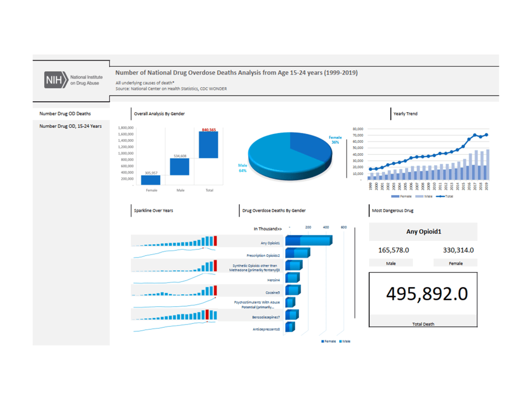This screenshot has height=399, width=532.
Task: Select the Any Opioid1 card title cell
Action: pyautogui.click(x=423, y=232)
